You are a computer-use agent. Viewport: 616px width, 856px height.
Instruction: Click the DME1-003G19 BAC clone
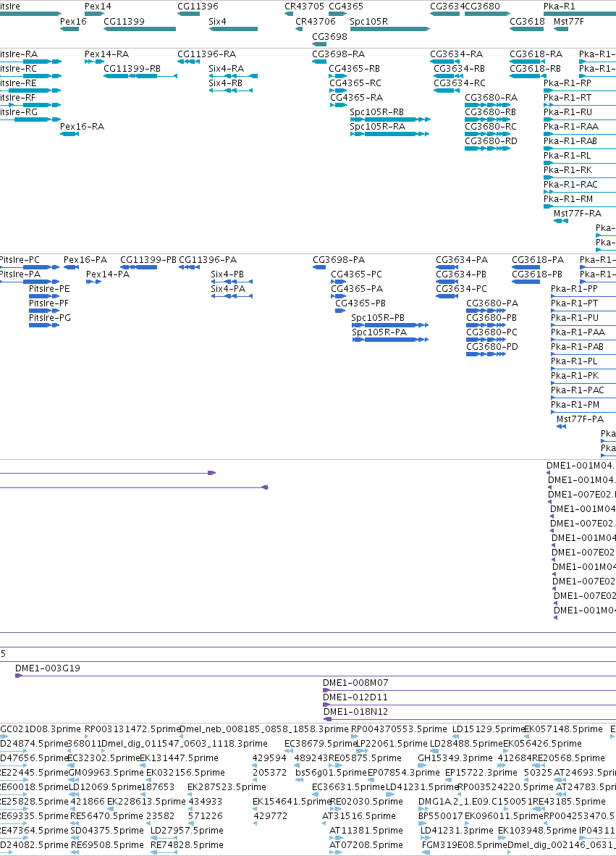[x=316, y=676]
